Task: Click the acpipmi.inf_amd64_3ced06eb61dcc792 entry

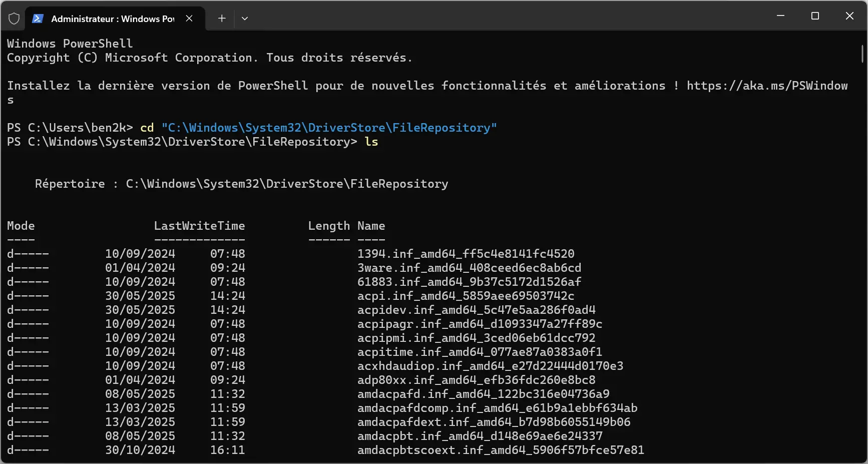Action: point(477,338)
